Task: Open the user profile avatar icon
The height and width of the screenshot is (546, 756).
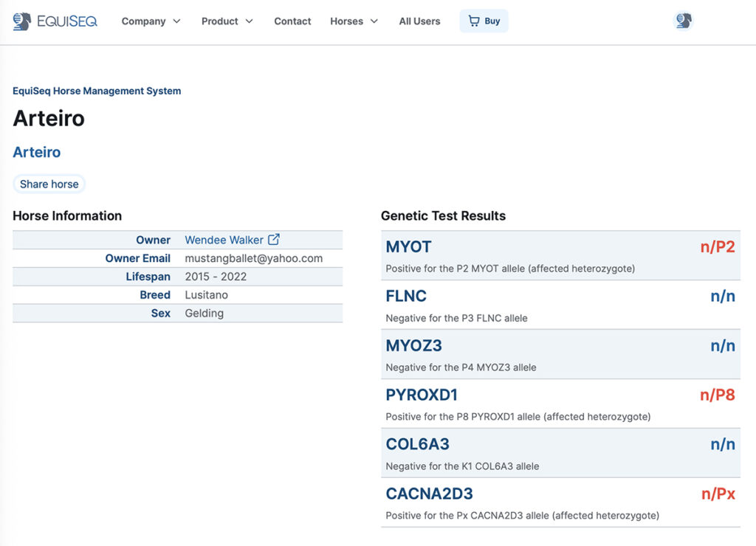Action: [x=684, y=21]
